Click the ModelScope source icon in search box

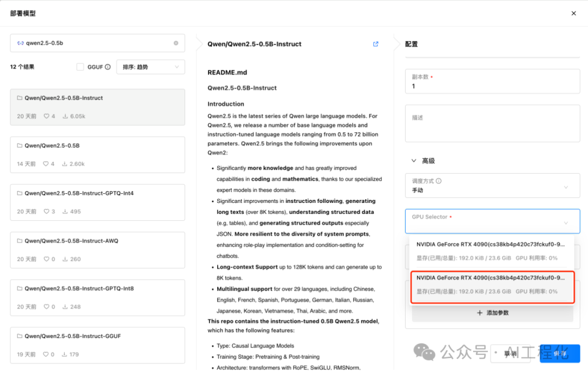pos(20,43)
